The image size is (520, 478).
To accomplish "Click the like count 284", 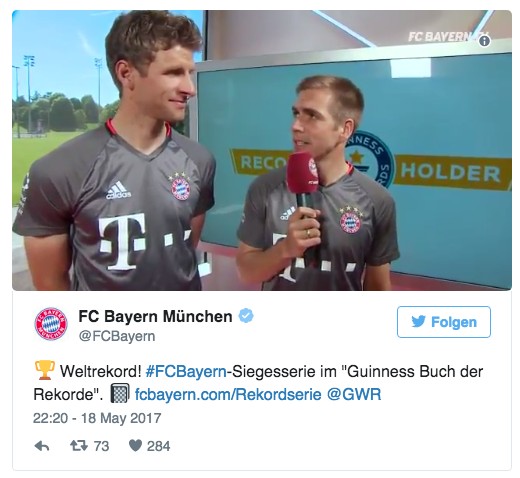I will pyautogui.click(x=159, y=446).
